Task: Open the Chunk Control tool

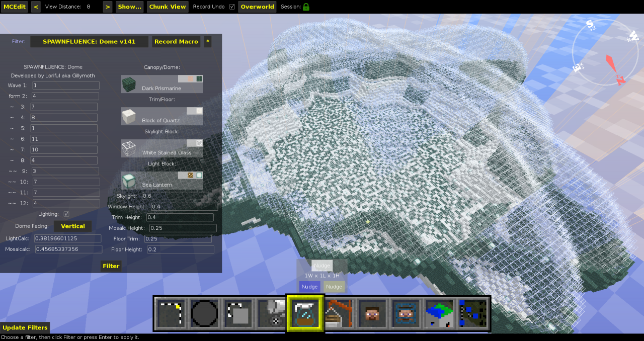Action: pyautogui.click(x=439, y=313)
